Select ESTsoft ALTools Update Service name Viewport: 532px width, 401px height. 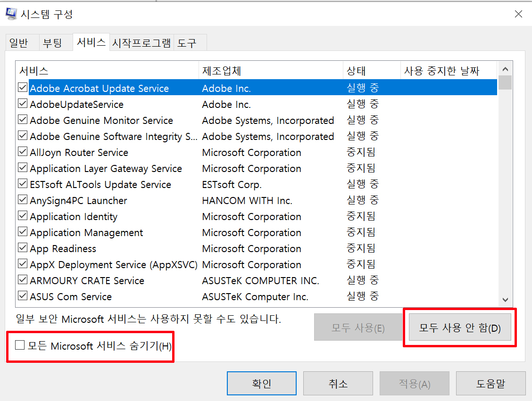pos(100,184)
